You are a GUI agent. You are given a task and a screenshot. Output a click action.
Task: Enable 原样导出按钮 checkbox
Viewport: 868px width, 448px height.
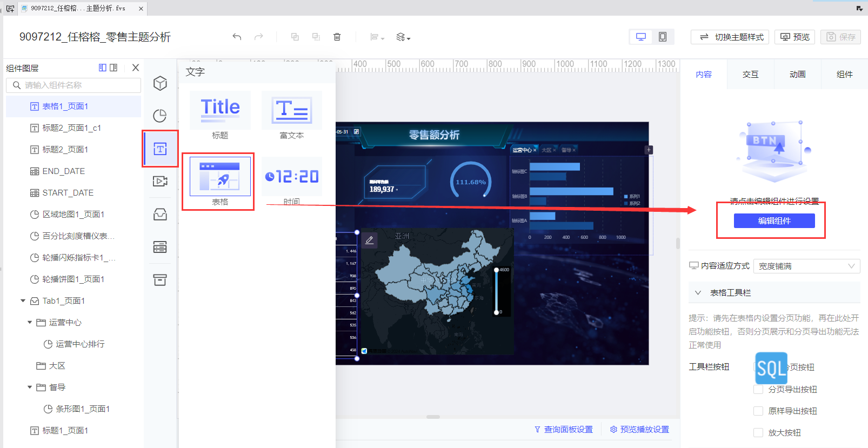tap(758, 411)
